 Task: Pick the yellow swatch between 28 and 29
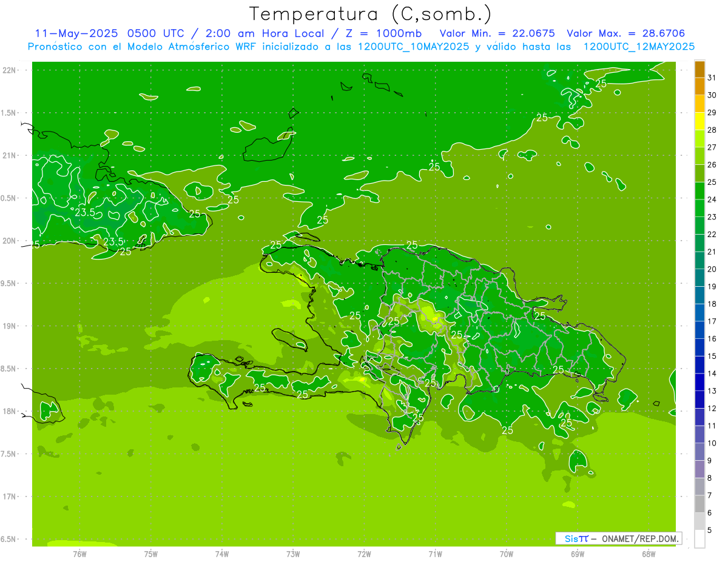click(x=699, y=121)
